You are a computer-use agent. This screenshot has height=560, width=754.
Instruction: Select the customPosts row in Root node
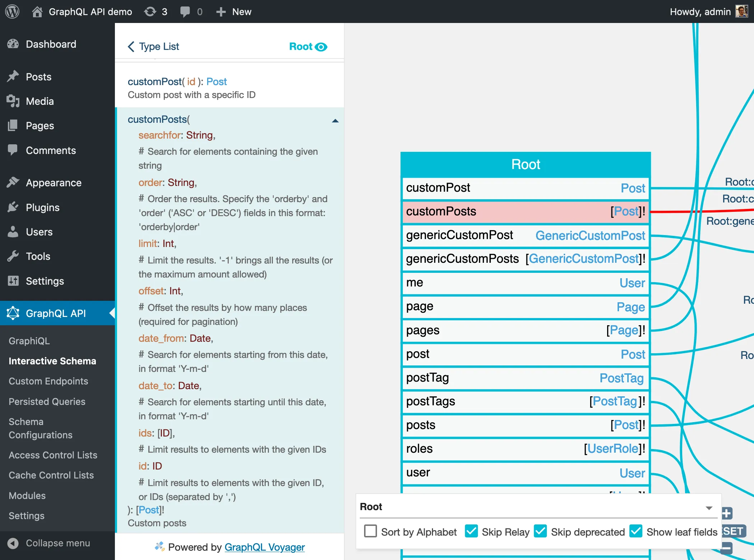526,211
